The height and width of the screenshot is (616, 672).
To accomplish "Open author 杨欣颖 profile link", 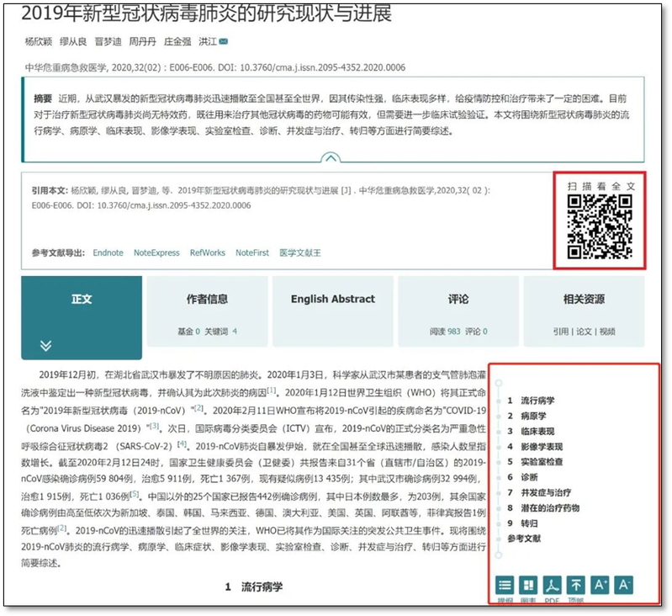I will 37,42.
